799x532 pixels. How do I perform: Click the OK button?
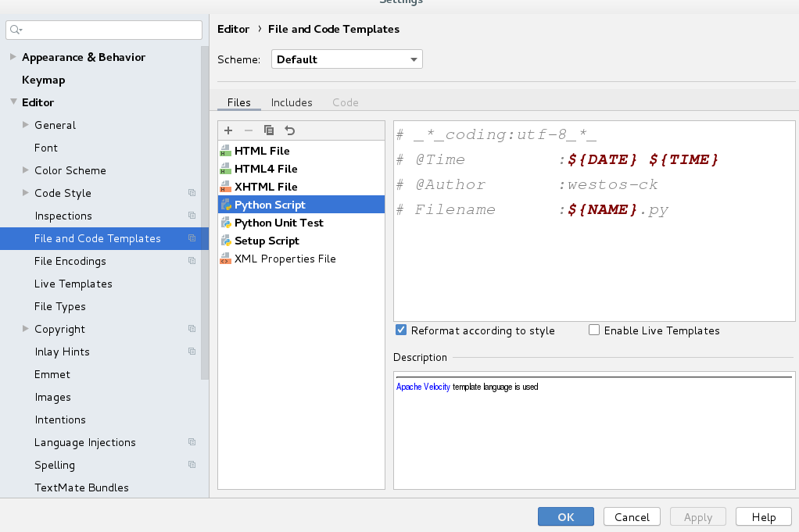point(565,516)
